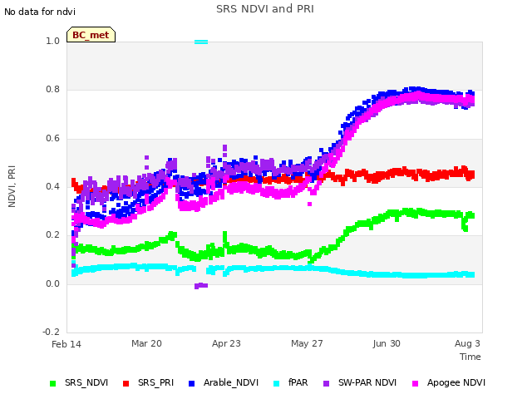The width and height of the screenshot is (532, 399).
Task: Click the 0.8 y-axis tick label
Action: coord(52,89)
